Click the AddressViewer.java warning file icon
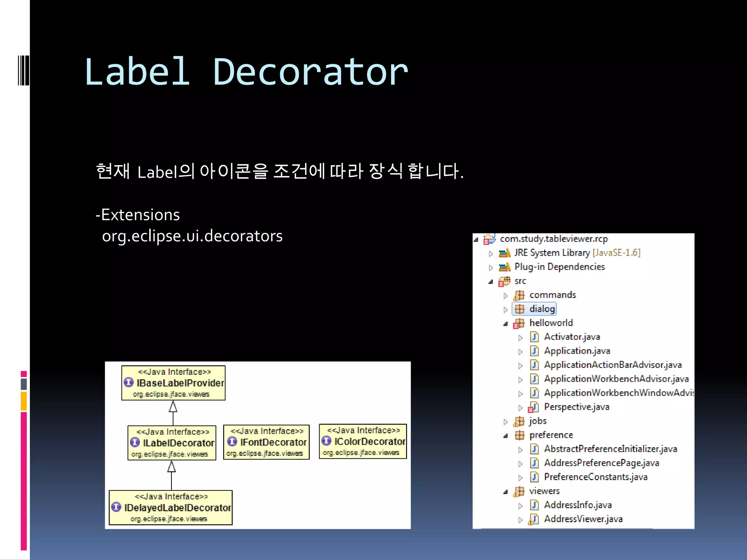Viewport: 747px width, 560px height. click(534, 519)
